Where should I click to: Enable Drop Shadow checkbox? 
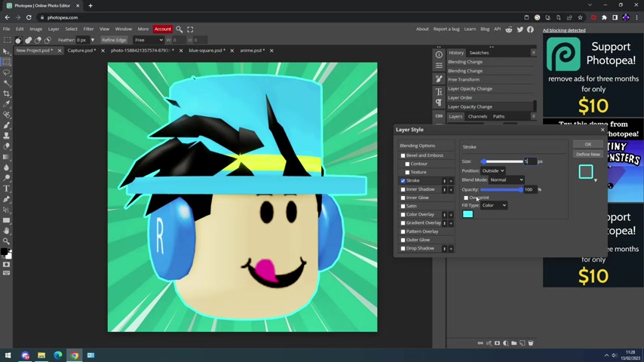pos(403,249)
